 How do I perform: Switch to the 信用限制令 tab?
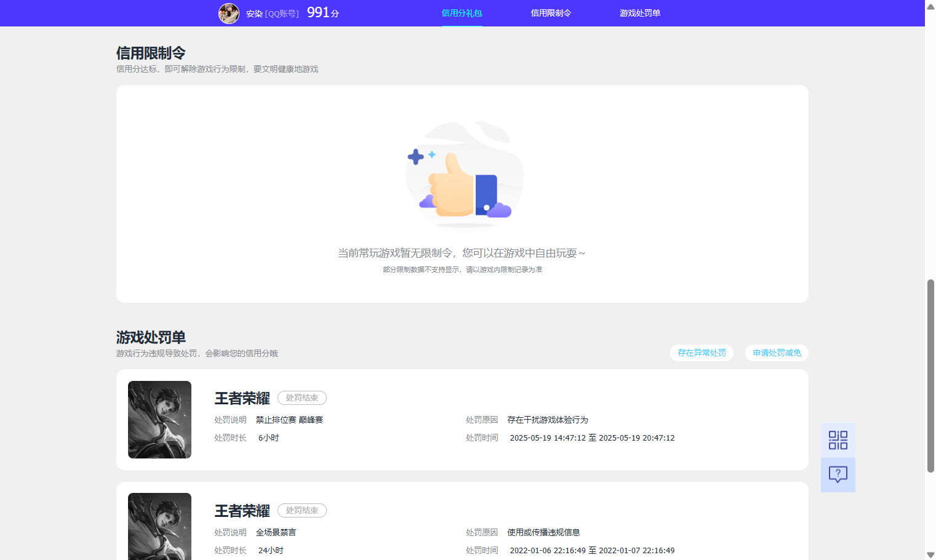(551, 12)
